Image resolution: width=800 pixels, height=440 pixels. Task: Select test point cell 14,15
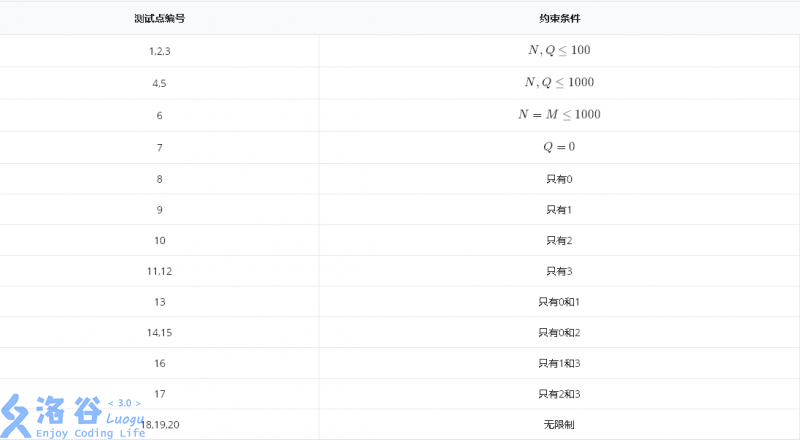tap(160, 332)
